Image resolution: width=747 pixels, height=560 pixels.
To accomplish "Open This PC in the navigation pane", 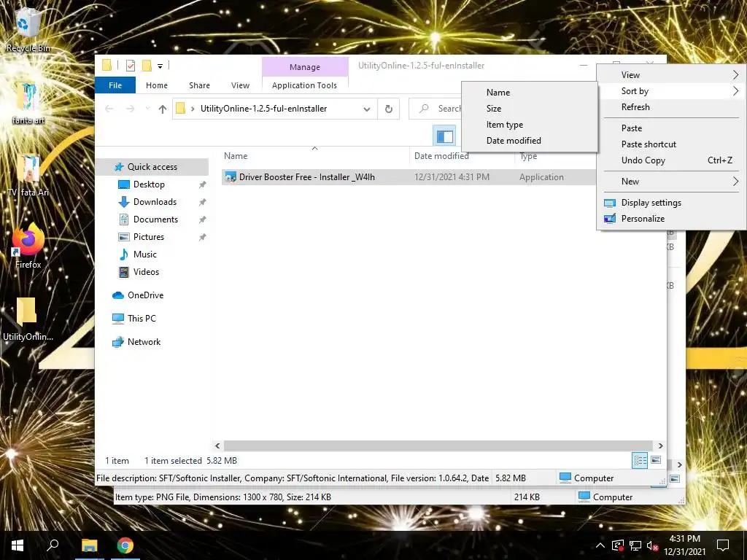I will pyautogui.click(x=142, y=319).
